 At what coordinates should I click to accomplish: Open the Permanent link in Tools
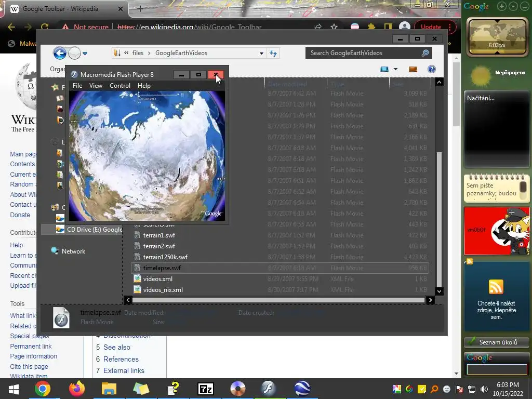(31, 346)
